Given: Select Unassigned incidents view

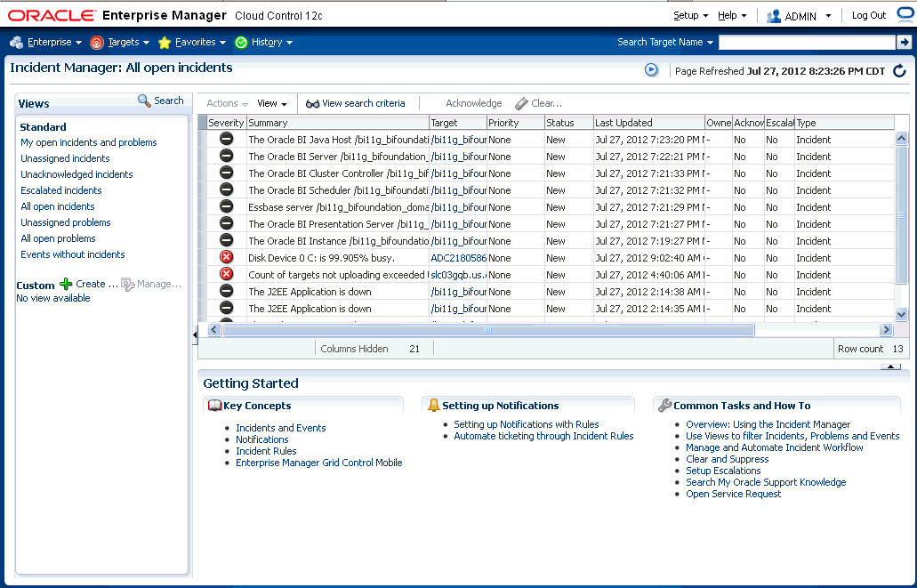Looking at the screenshot, I should click(x=65, y=158).
